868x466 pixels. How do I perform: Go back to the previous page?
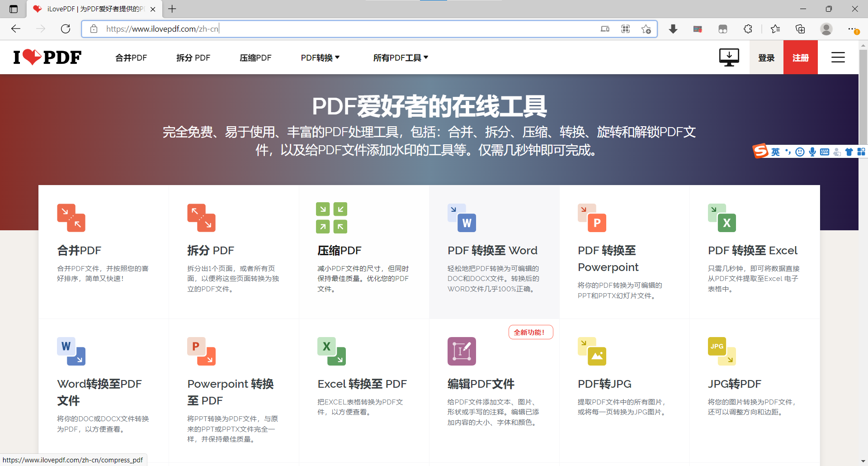16,29
